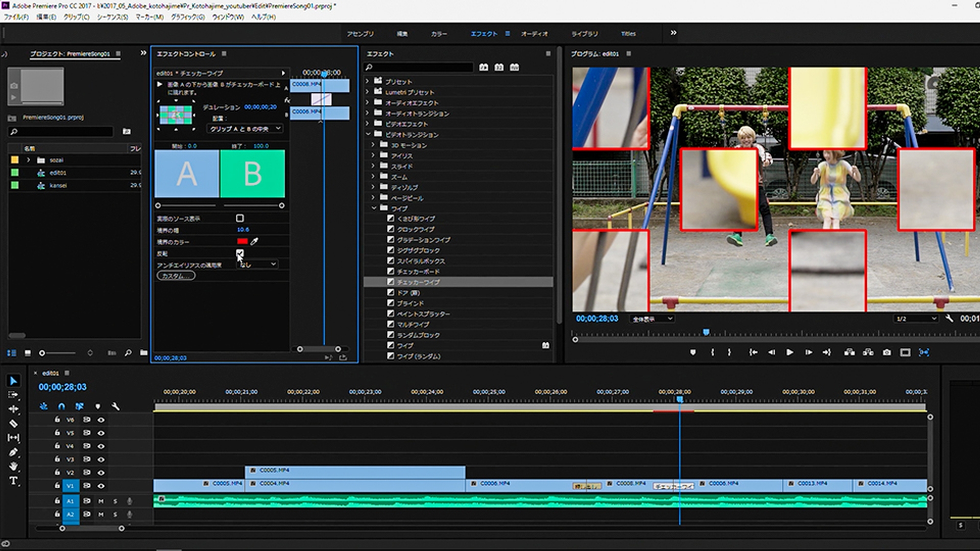
Task: Expand the ビデオエフェクト folder
Action: pos(367,124)
